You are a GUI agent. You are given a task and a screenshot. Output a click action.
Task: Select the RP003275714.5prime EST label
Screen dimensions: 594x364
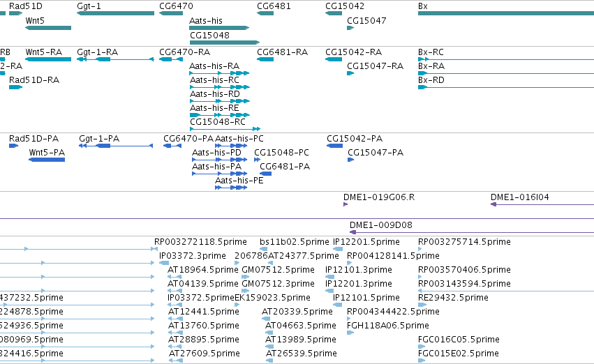click(x=464, y=242)
